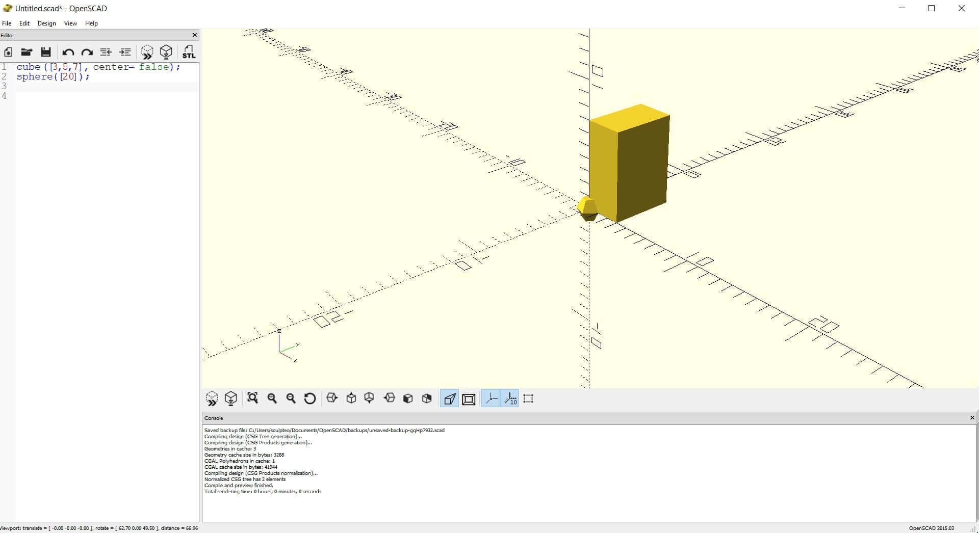Close the Console panel
This screenshot has height=533, width=980.
pyautogui.click(x=972, y=418)
